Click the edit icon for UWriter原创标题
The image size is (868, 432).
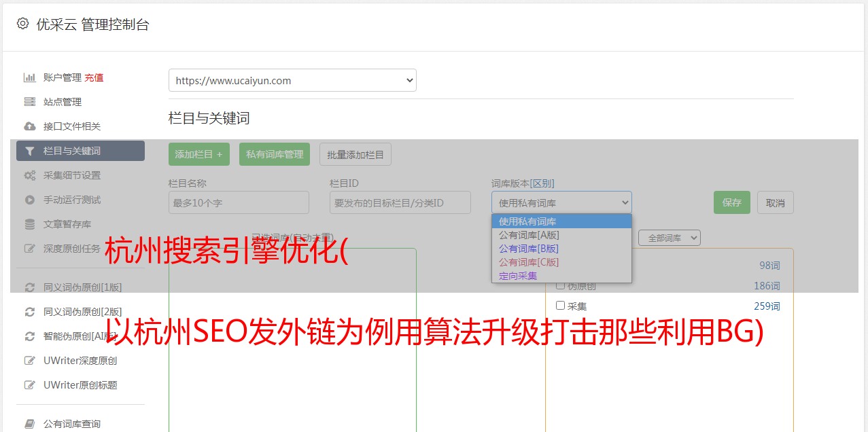(x=29, y=385)
